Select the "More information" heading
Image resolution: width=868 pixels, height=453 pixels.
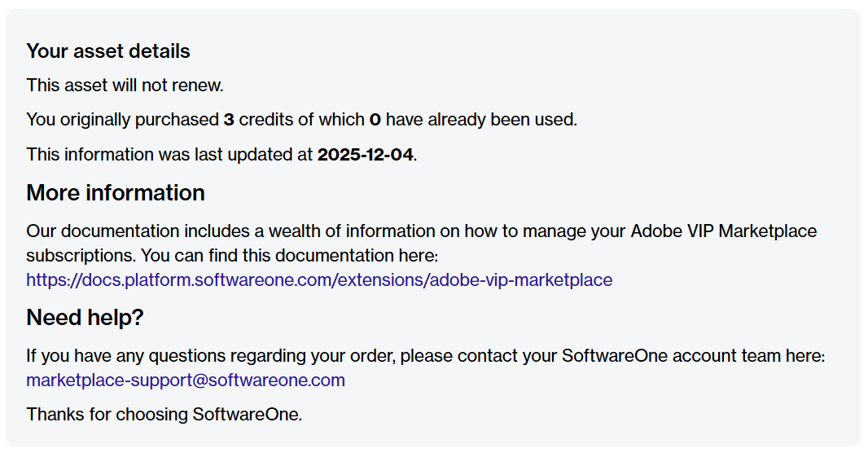(116, 193)
